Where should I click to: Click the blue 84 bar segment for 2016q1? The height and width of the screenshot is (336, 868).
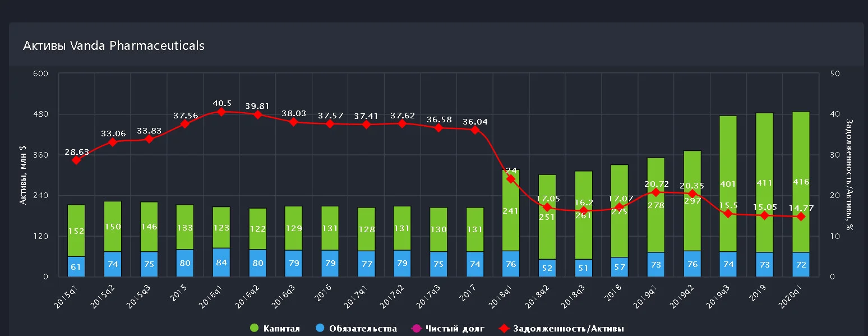[x=221, y=263]
